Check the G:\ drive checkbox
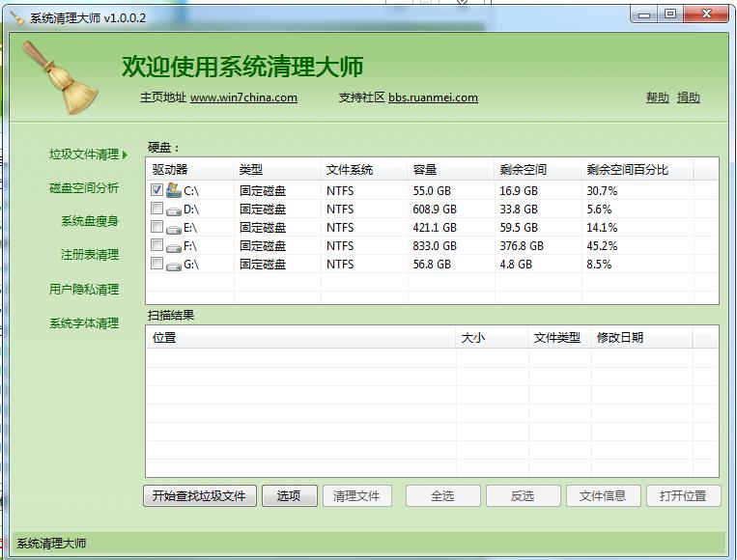 [156, 263]
